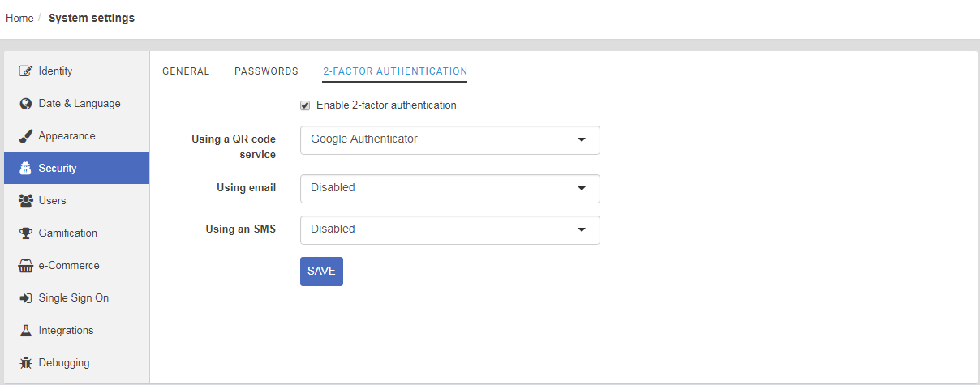Click the trophy Gamification icon
980x385 pixels.
[25, 233]
